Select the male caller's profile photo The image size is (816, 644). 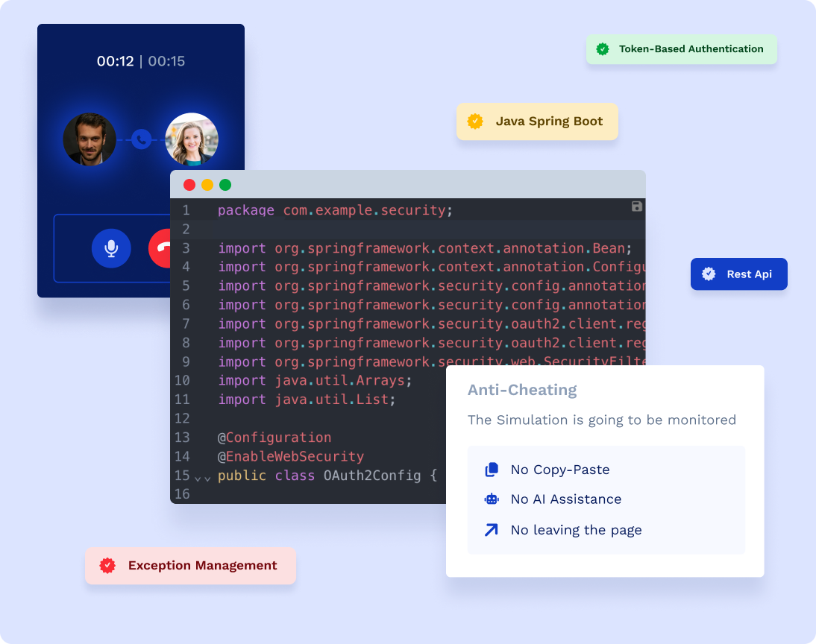tap(90, 139)
